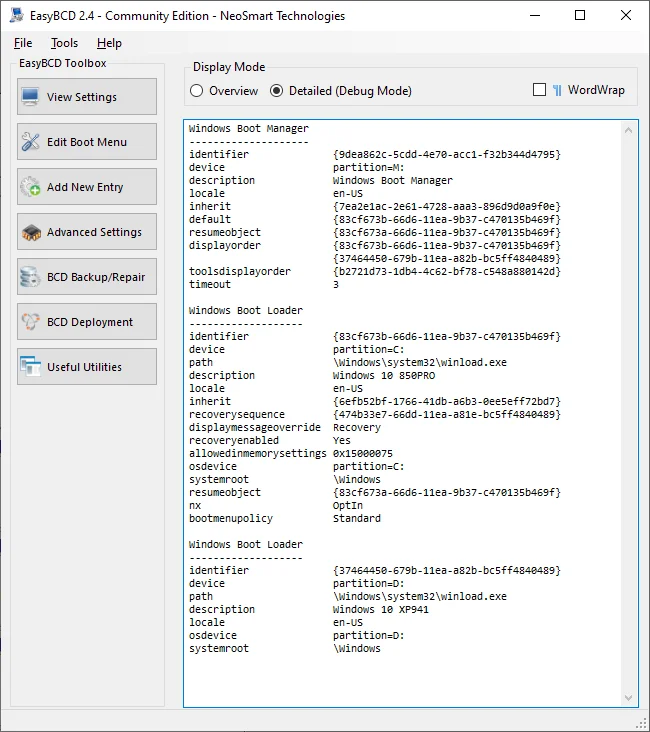Click the Useful Utilities windows icon
This screenshot has height=732, width=650.
pyautogui.click(x=30, y=366)
